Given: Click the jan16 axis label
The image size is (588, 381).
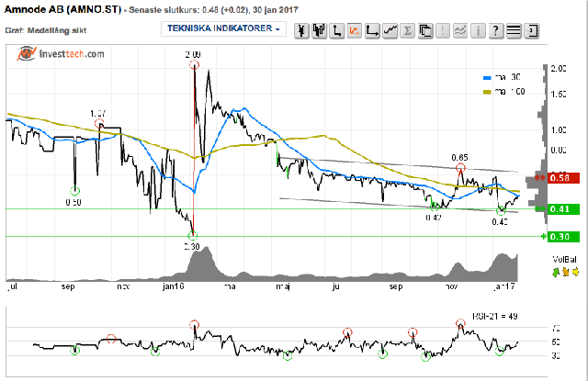Looking at the screenshot, I should click(174, 286).
